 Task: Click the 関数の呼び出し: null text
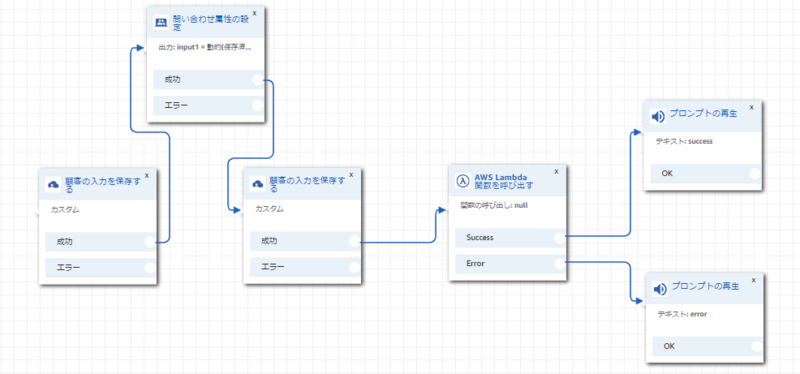tap(493, 205)
